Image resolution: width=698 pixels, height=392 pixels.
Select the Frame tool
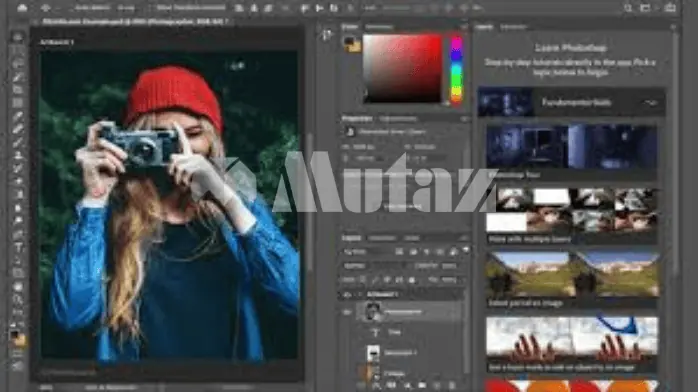coord(18,103)
